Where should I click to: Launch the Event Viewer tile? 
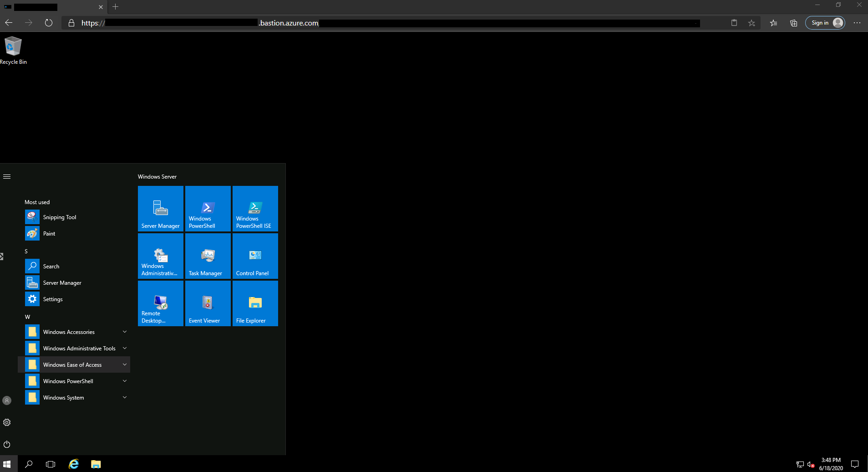pos(208,303)
